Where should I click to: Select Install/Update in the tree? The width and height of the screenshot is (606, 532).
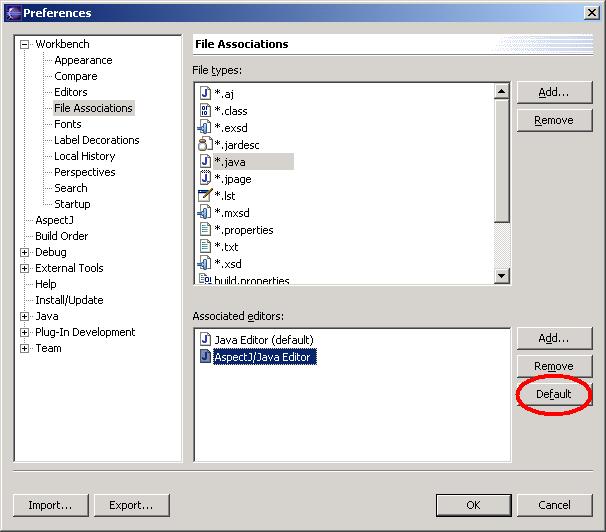69,300
